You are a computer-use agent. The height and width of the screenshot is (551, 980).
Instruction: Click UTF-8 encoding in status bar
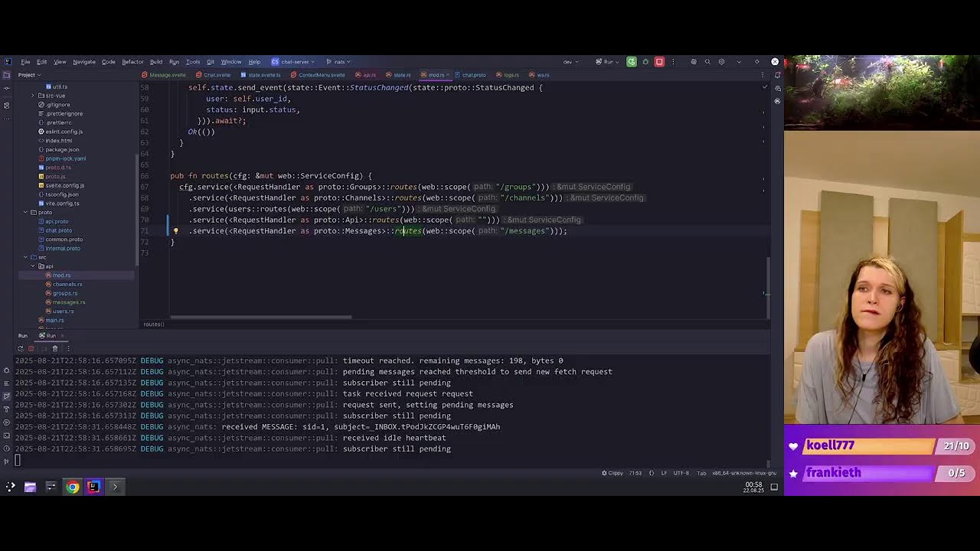tap(681, 473)
